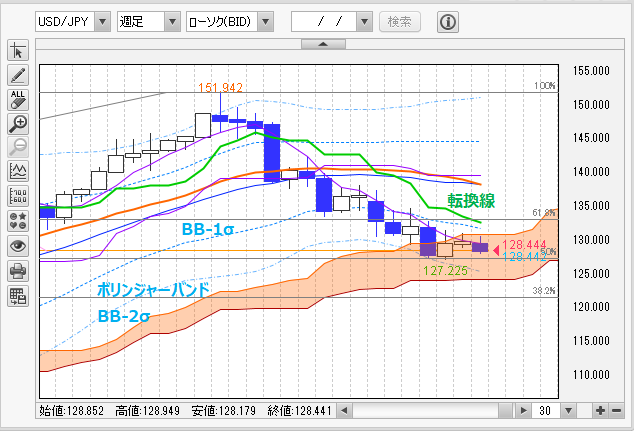This screenshot has height=431, width=634.
Task: Click the BB-2σ label on chart
Action: (124, 316)
